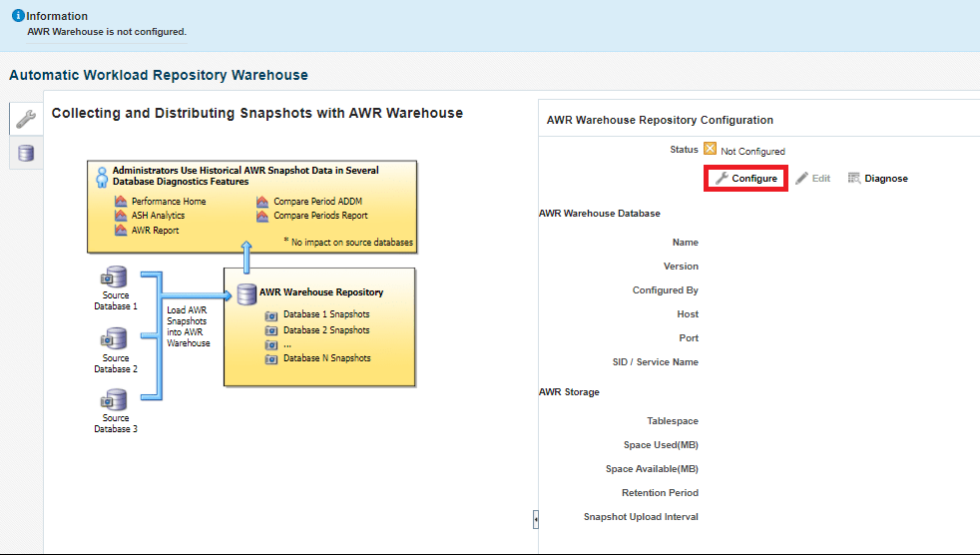
Task: Click the Compare Periods Report icon
Action: click(262, 216)
